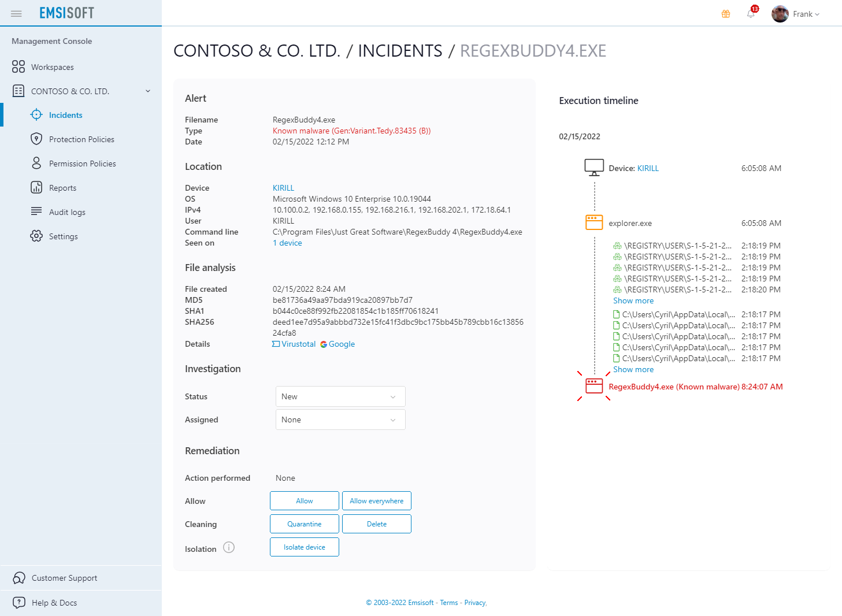Viewport: 842px width, 616px height.
Task: Click the MD5 hash value
Action: click(x=343, y=300)
